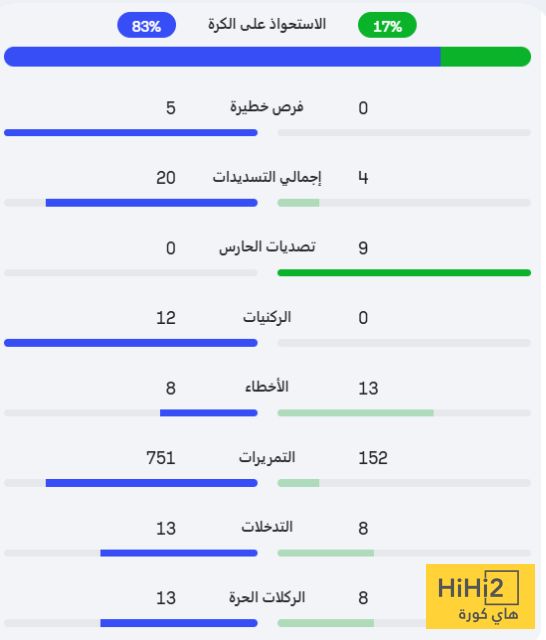Select the التمريرات passes label

point(267,457)
